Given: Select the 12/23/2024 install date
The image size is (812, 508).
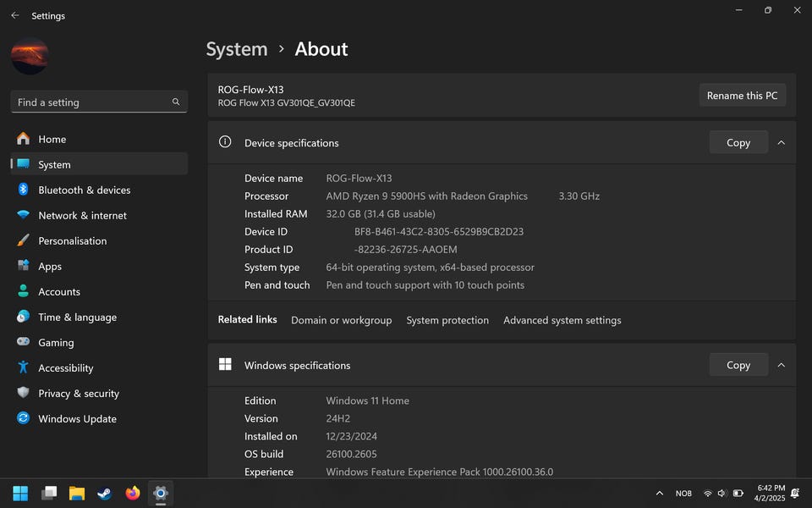Looking at the screenshot, I should (x=351, y=437).
